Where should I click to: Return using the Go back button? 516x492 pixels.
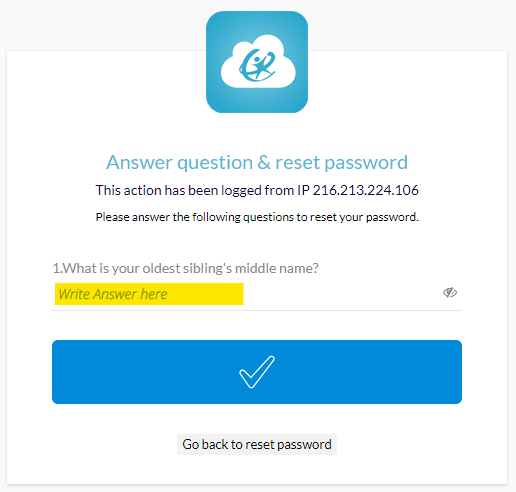[257, 444]
